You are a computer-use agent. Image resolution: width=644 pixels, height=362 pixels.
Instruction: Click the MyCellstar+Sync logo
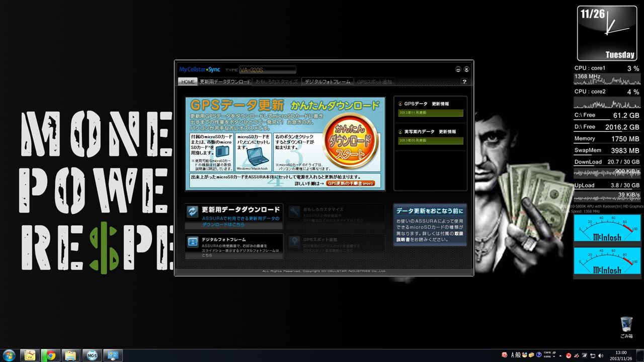tap(200, 69)
